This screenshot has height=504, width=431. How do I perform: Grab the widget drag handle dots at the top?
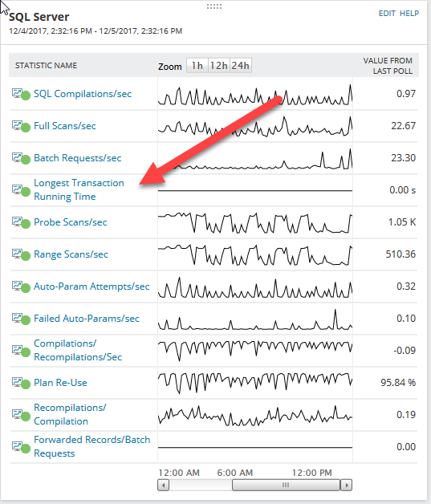coord(214,6)
